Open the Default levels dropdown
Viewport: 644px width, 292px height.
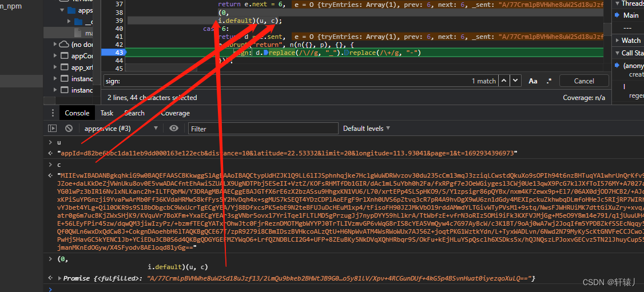coord(367,129)
